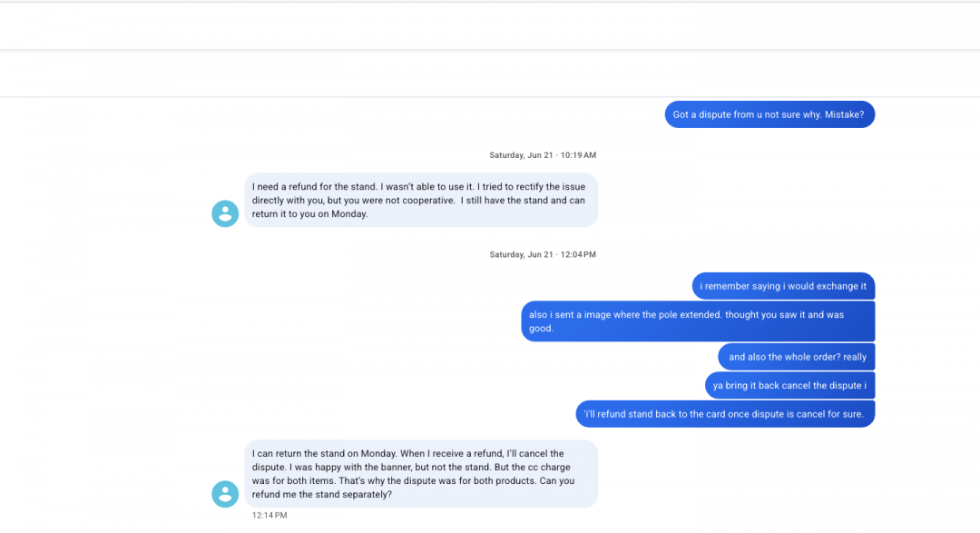Open the sender avatar beside the 12:14 PM message
Viewport: 980px width, 533px height.
(225, 493)
